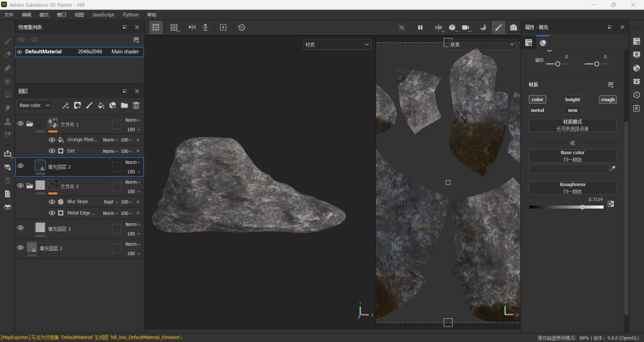Image resolution: width=644 pixels, height=342 pixels.
Task: Pick base color with the eyedropper icon
Action: (613, 168)
